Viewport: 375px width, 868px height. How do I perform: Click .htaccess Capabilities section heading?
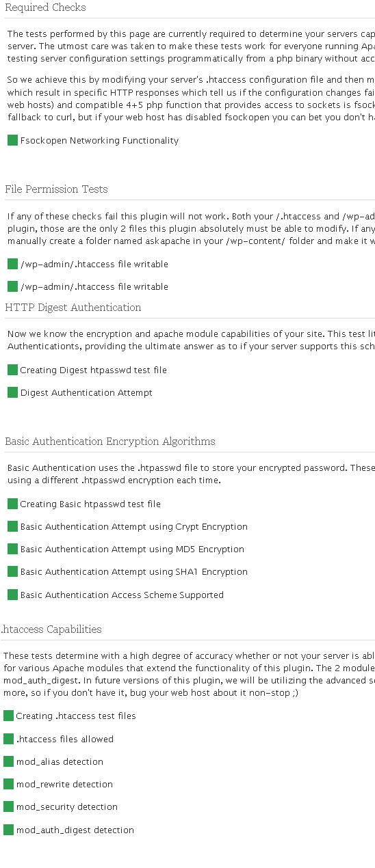[x=51, y=629]
